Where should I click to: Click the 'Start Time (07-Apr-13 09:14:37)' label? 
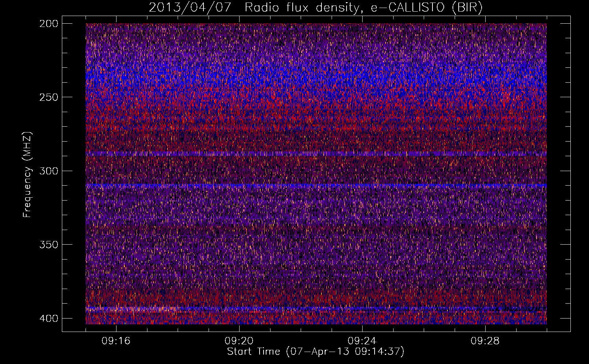pos(316,352)
